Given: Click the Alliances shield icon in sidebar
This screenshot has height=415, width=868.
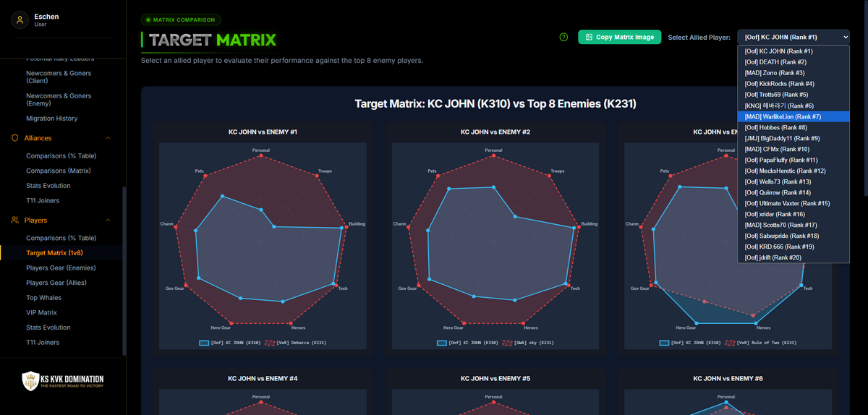Looking at the screenshot, I should [x=14, y=138].
